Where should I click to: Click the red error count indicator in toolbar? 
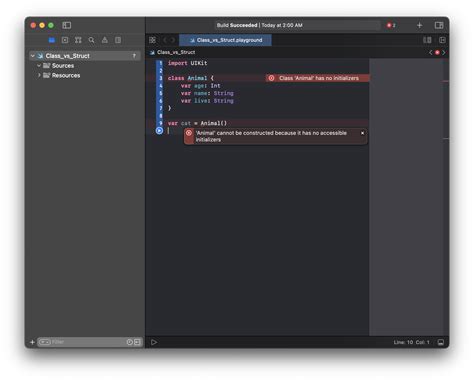pyautogui.click(x=391, y=25)
